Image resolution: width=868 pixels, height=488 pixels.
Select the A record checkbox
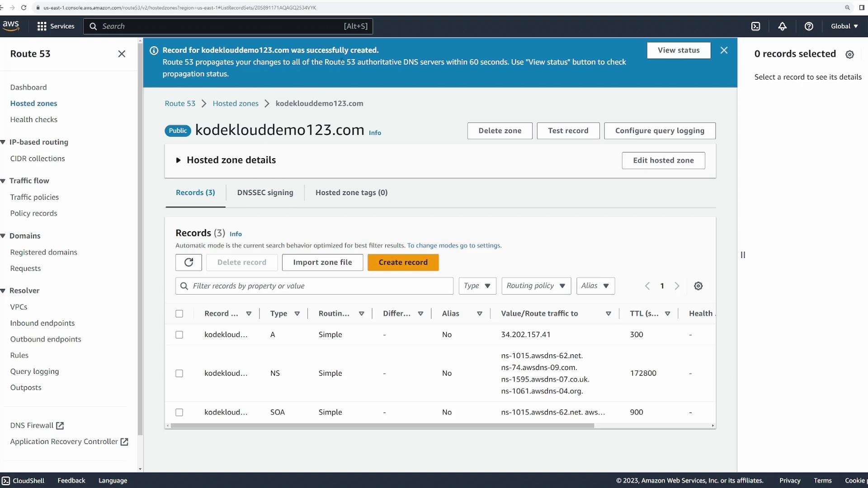[x=179, y=335]
